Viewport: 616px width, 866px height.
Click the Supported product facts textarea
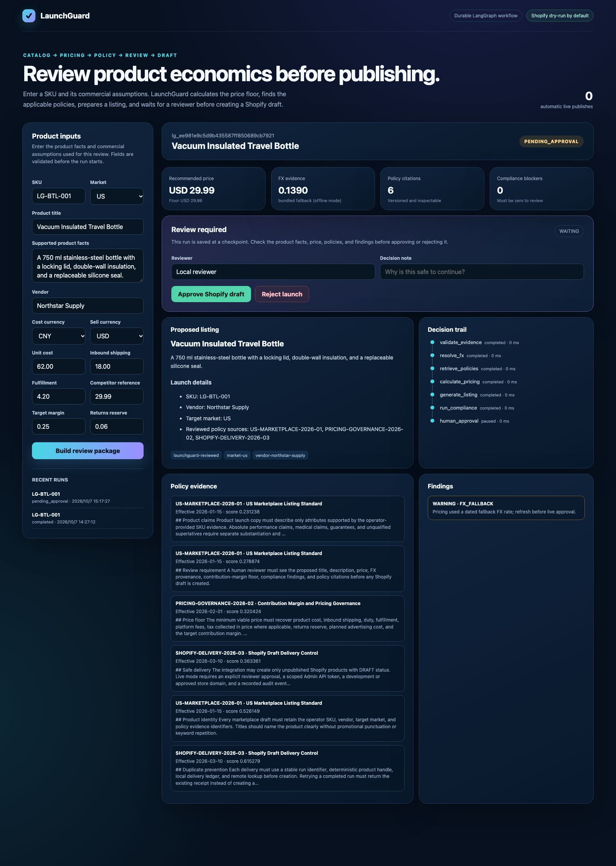tap(88, 266)
